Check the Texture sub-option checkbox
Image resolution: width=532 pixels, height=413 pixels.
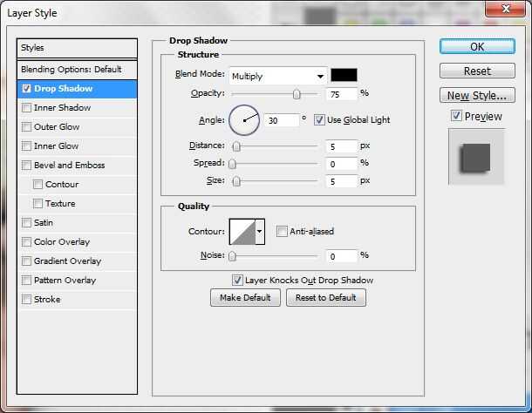pos(38,203)
